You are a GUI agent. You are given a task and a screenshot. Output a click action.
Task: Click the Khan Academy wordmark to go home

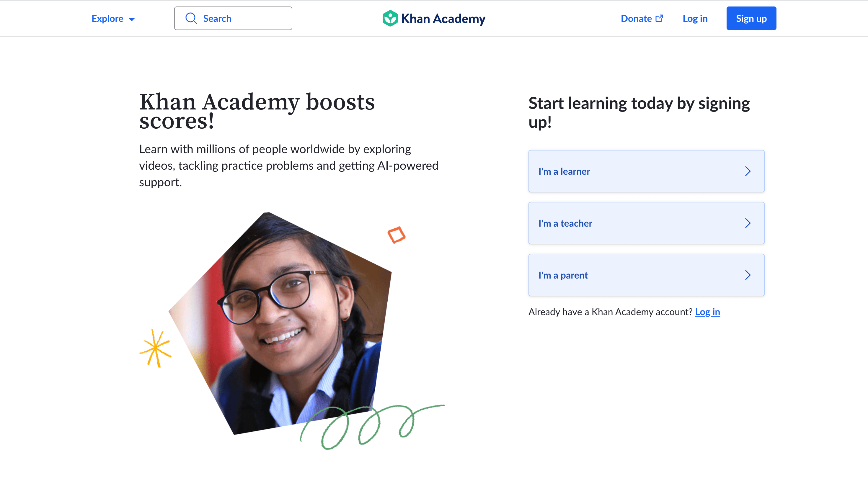(x=443, y=19)
